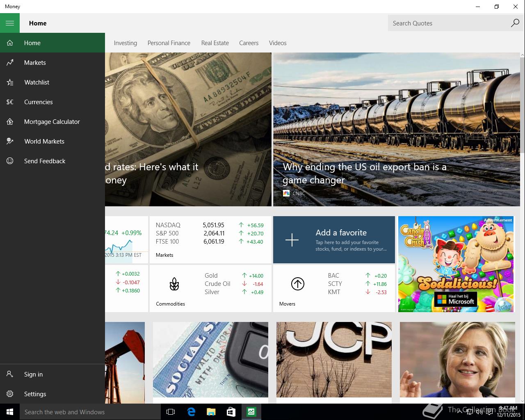This screenshot has width=525, height=420.
Task: Click the Markets chart icon
Action: tap(10, 62)
